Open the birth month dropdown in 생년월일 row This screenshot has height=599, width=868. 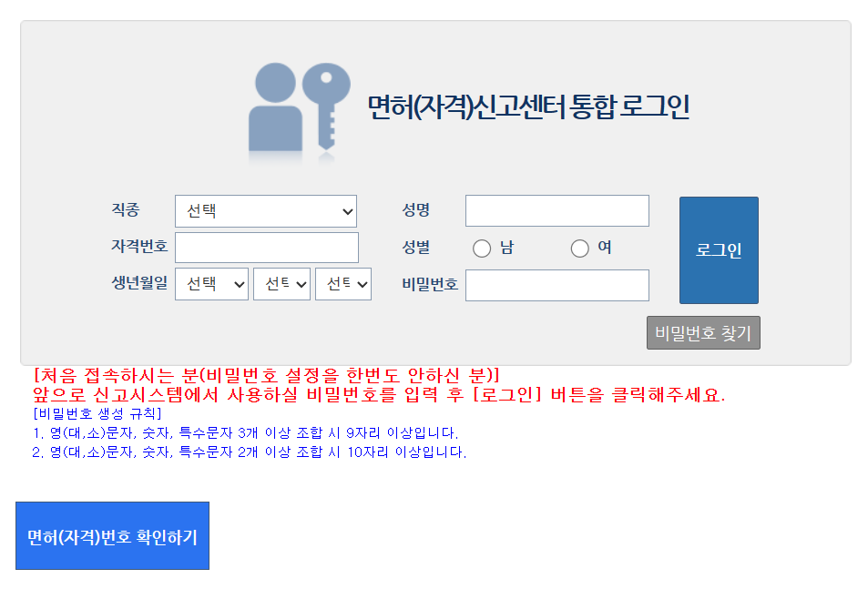[x=281, y=283]
